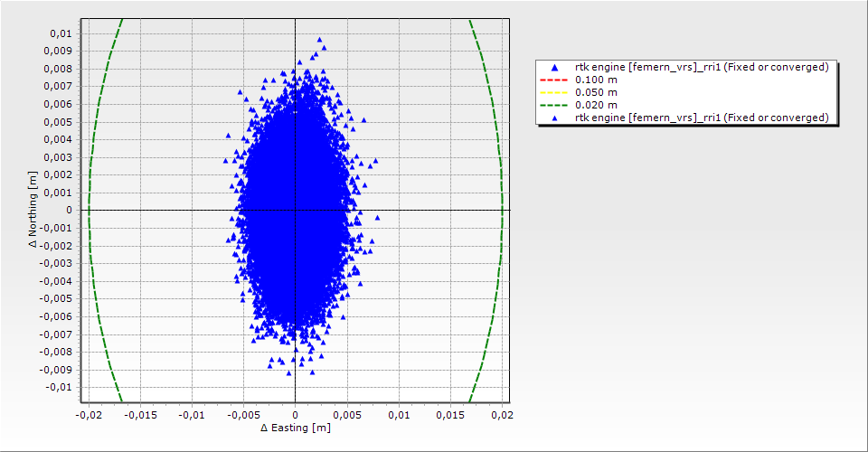Click the small blue triangle in last legend row

point(554,118)
